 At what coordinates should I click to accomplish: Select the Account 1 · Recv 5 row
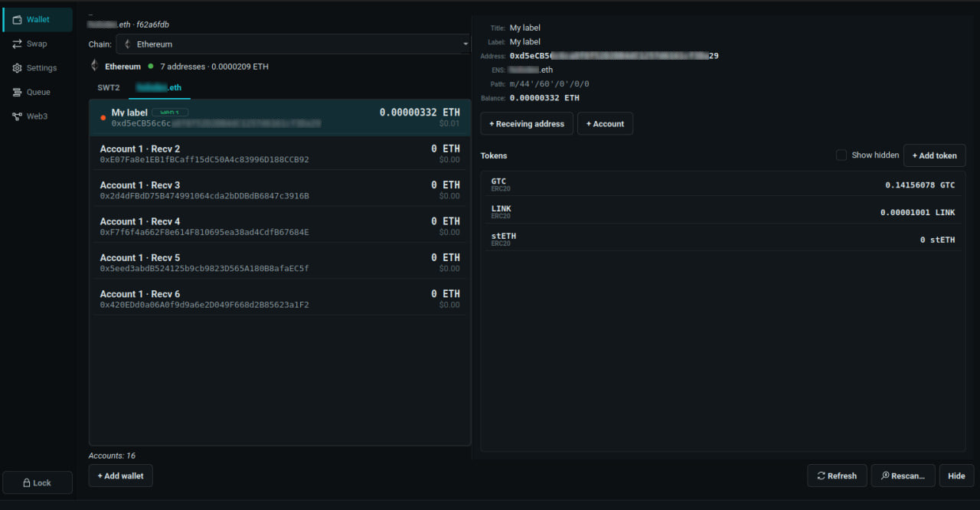(x=280, y=263)
